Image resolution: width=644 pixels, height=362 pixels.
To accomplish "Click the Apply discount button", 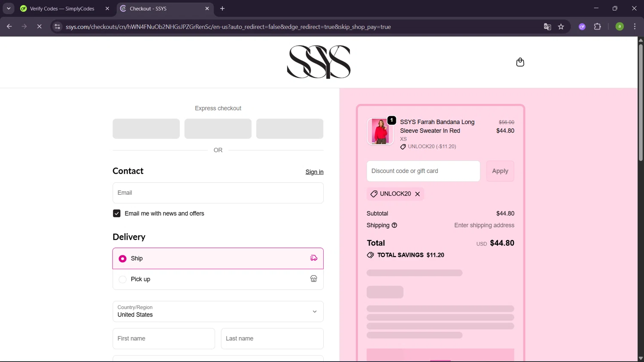I will click(x=500, y=171).
